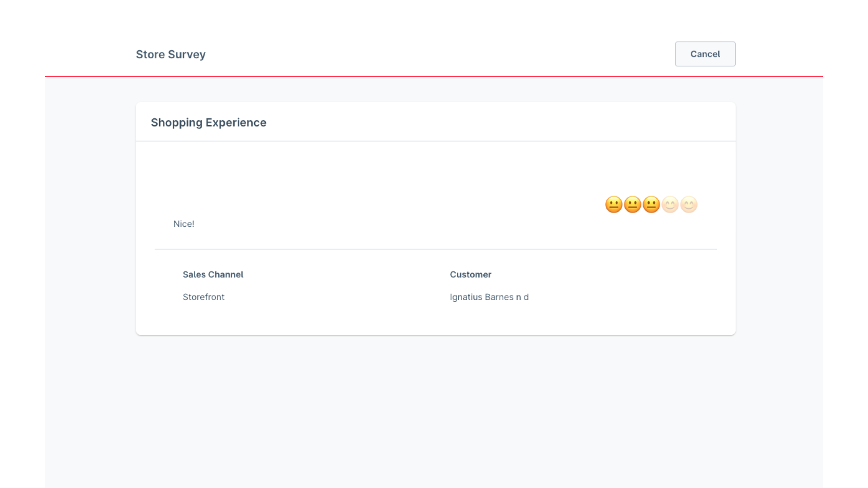Click the 'Sales Channel' label
This screenshot has width=868, height=488.
tap(213, 274)
